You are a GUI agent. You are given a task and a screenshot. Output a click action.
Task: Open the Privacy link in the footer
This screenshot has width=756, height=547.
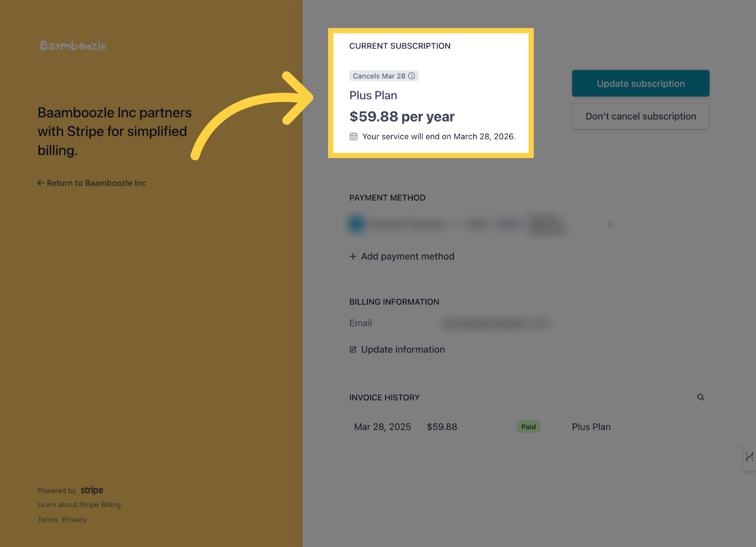[74, 519]
